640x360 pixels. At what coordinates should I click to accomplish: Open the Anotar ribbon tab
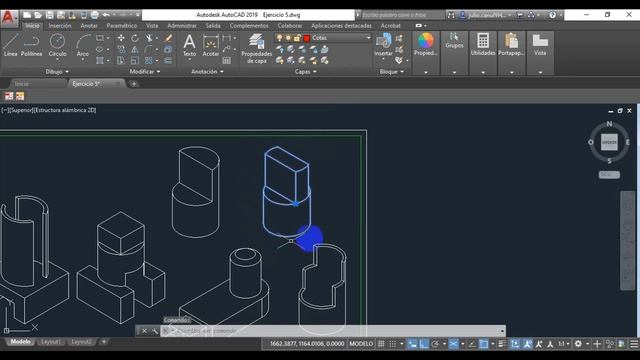[x=89, y=26]
